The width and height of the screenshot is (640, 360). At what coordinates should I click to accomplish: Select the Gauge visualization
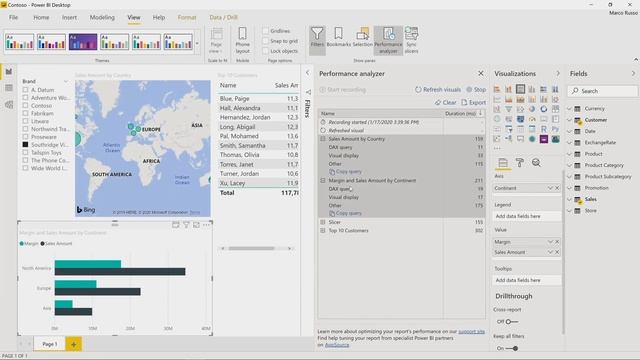coord(532,119)
